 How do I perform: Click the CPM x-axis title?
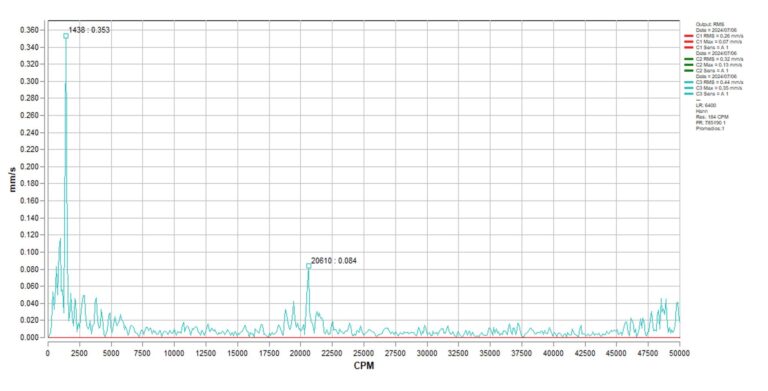pos(363,366)
